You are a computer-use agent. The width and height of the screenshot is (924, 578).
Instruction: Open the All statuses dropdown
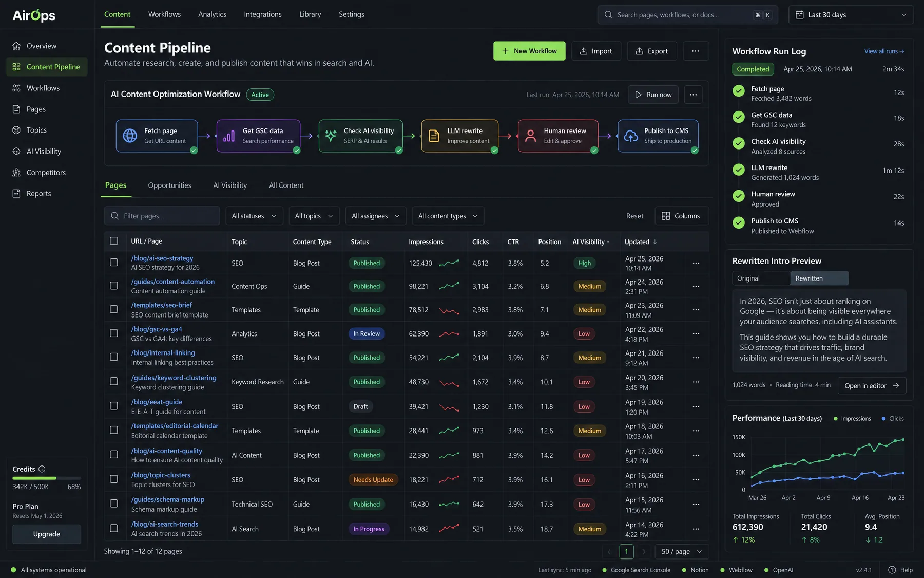pos(254,216)
